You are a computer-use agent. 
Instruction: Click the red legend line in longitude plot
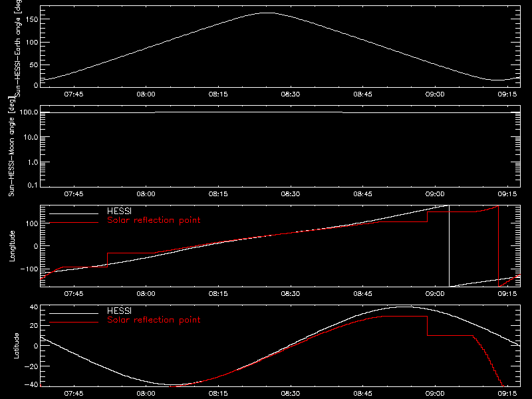(74, 223)
